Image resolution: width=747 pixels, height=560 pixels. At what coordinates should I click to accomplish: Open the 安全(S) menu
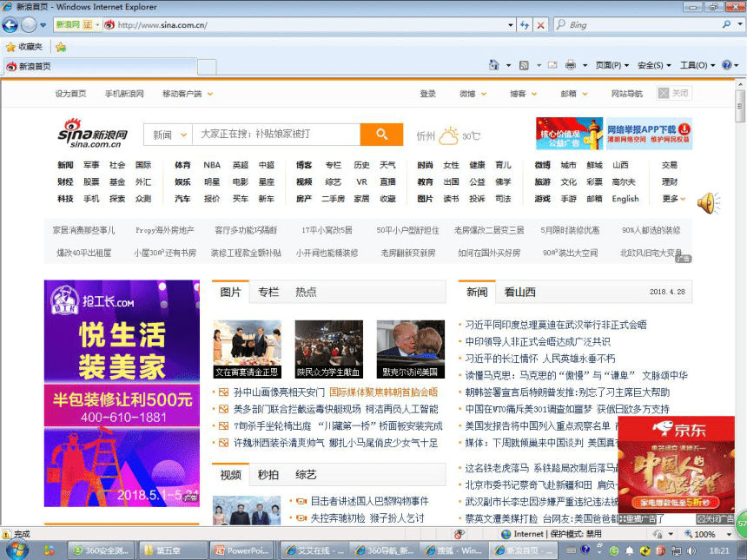click(654, 65)
